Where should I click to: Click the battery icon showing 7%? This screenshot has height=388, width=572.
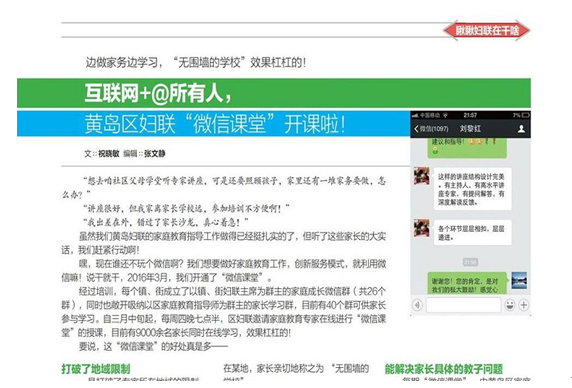tap(526, 115)
